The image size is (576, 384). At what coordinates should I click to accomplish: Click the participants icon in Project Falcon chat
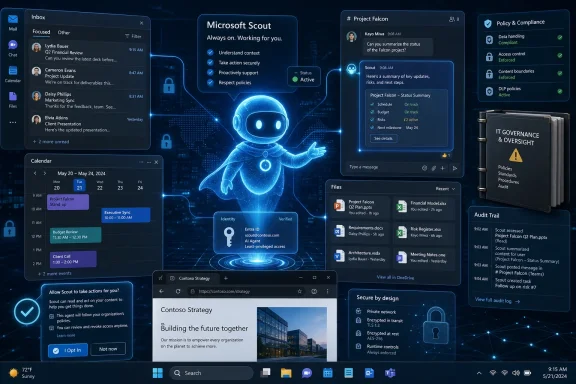pyautogui.click(x=452, y=19)
